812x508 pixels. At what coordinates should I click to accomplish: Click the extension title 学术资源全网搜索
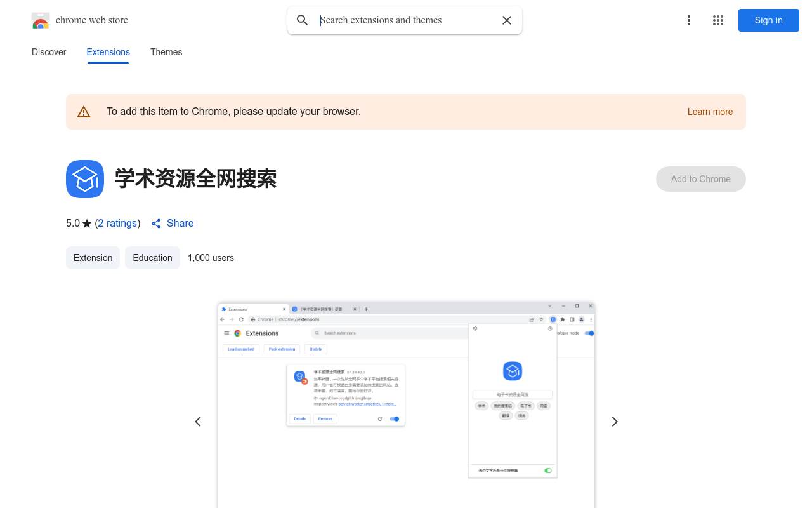195,179
